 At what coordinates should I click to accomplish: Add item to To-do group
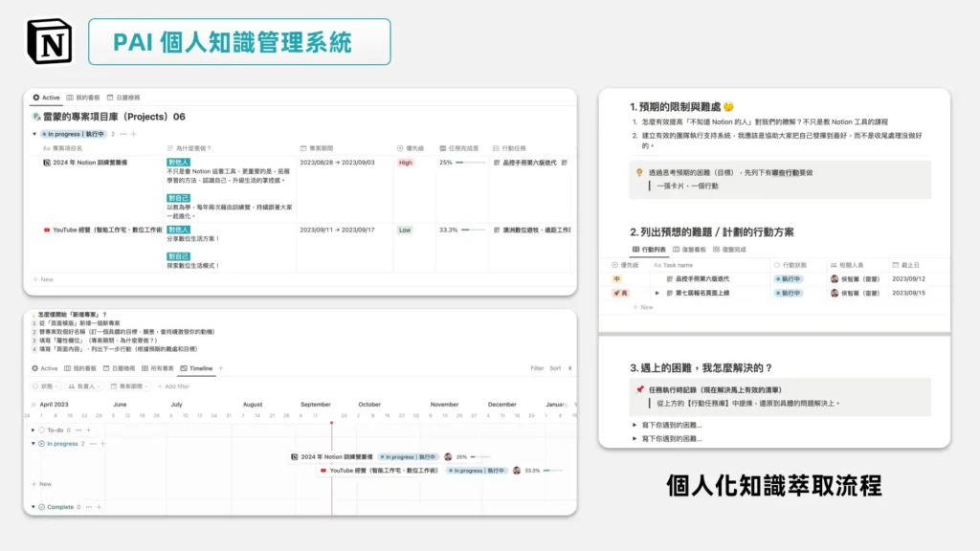coord(89,430)
